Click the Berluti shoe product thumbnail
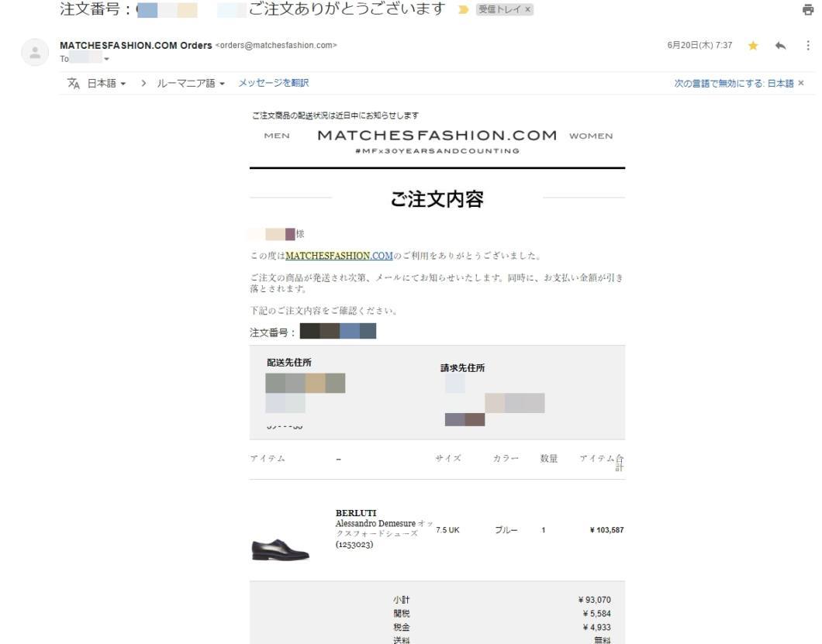The image size is (822, 644). [x=281, y=549]
